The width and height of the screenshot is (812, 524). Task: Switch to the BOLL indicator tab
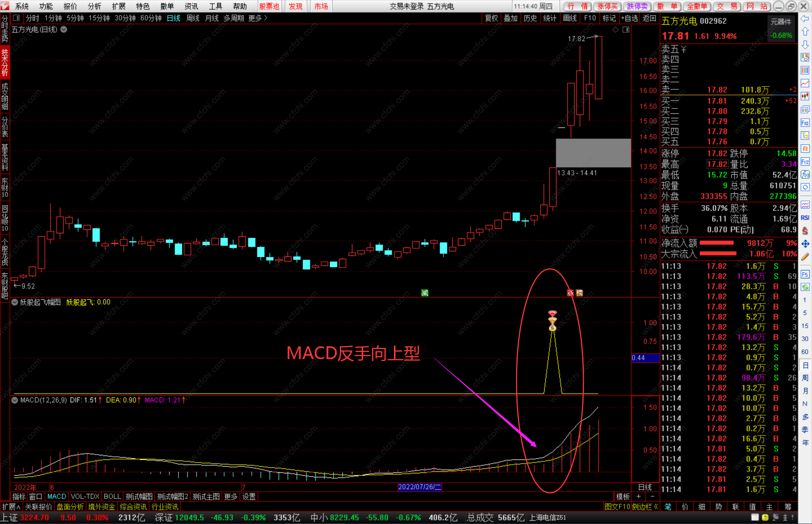(112, 497)
